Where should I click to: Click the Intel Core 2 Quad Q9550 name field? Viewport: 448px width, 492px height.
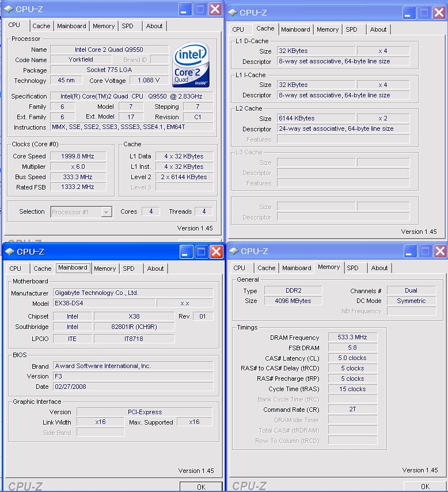tap(109, 50)
